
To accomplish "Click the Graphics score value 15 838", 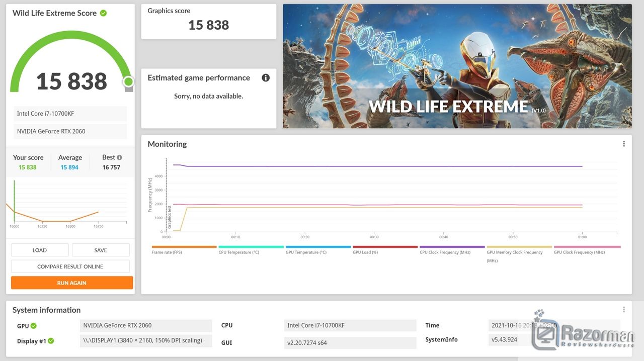I will click(x=208, y=25).
